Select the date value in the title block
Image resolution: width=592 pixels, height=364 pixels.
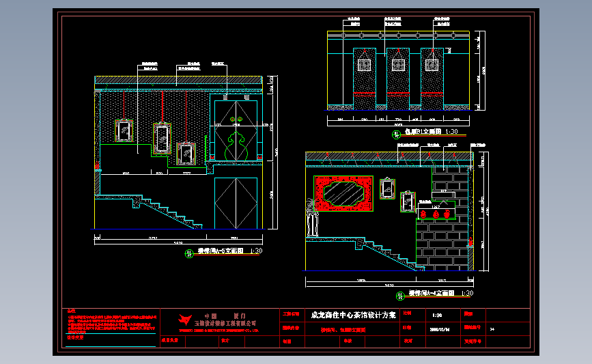tap(440, 329)
